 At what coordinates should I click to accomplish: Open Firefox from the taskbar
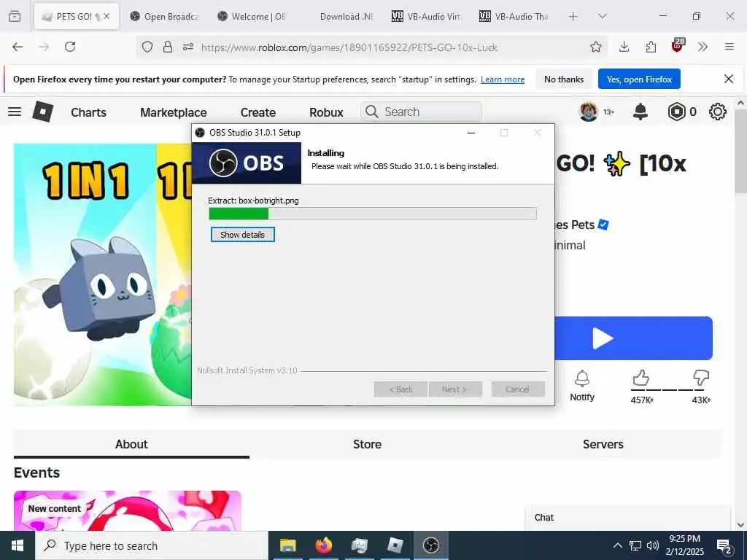point(323,545)
